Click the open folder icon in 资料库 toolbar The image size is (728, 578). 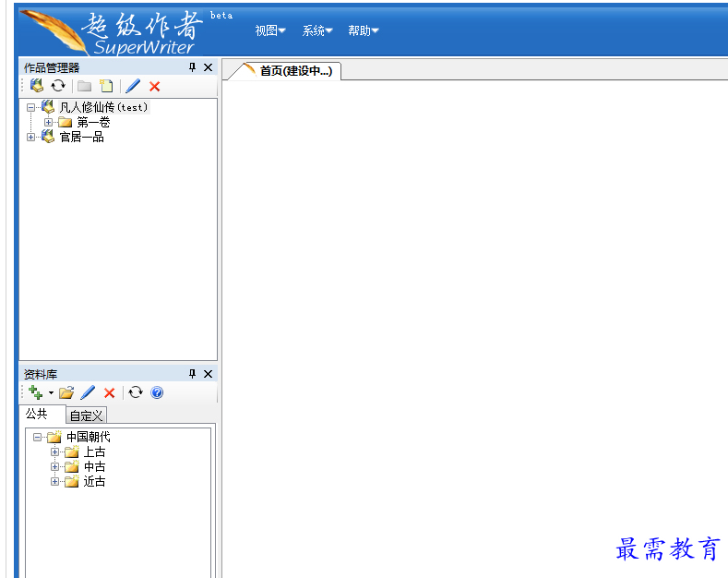66,392
